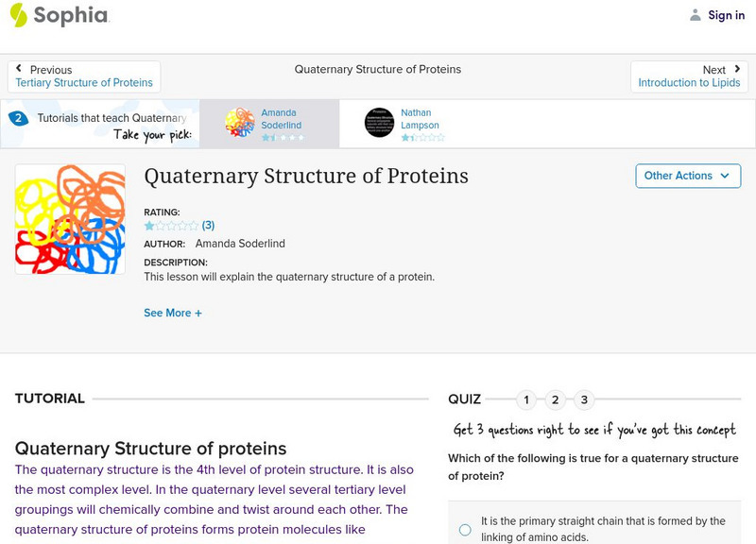The height and width of the screenshot is (544, 756).
Task: Select the first quiz answer radio button
Action: point(465,530)
